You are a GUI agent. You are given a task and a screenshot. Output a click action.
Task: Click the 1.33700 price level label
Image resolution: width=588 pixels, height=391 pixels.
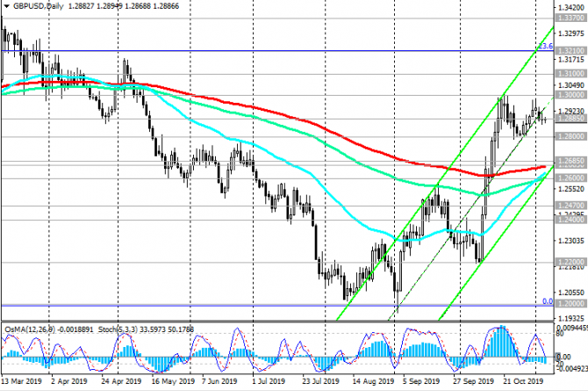pos(570,18)
